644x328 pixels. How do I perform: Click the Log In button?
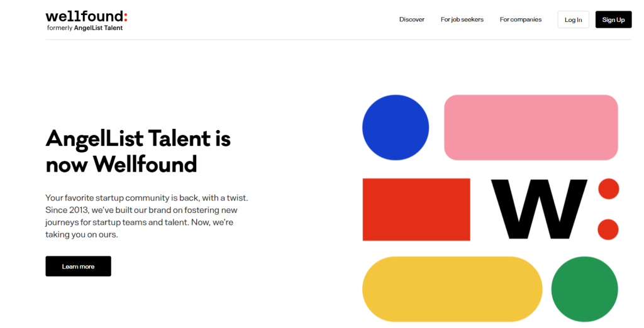tap(573, 19)
